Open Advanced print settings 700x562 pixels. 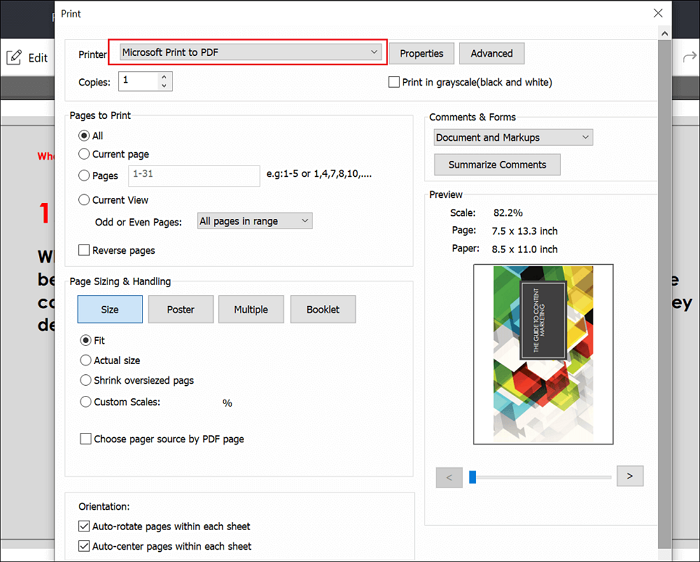492,54
